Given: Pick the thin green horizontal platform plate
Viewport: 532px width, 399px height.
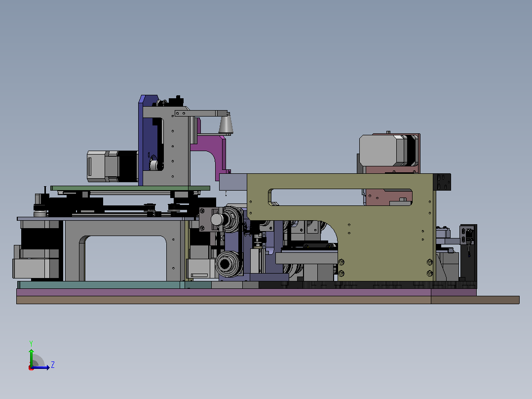Looking at the screenshot, I should pyautogui.click(x=130, y=188).
